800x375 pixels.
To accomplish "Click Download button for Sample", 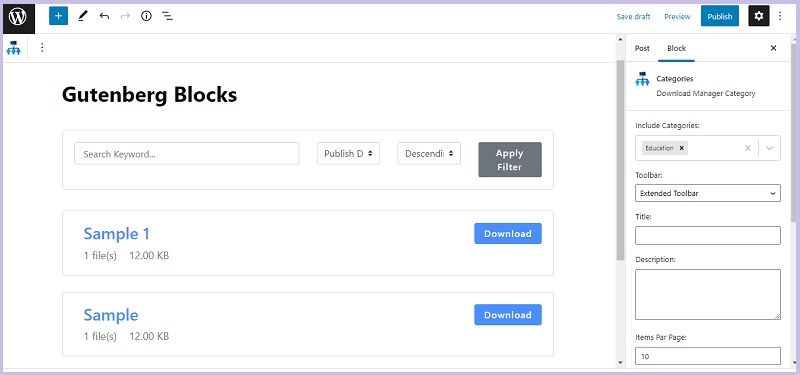I will pyautogui.click(x=508, y=315).
